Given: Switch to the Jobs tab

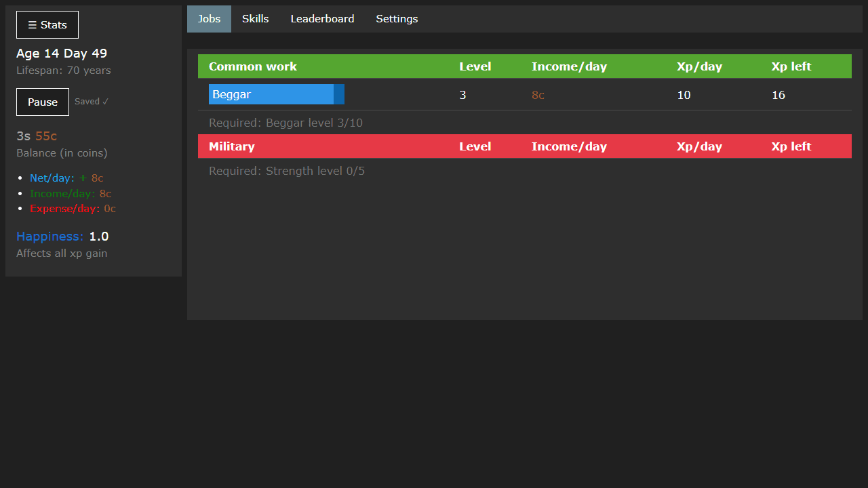Looking at the screenshot, I should 209,19.
